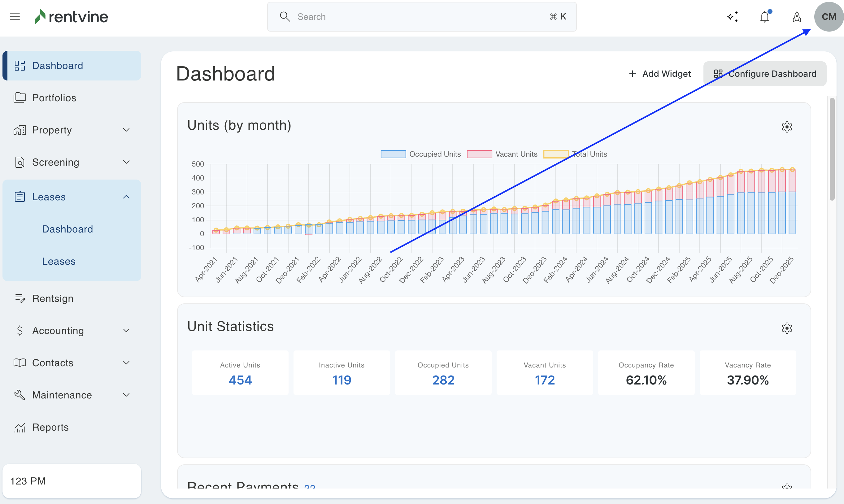Go to Reports in sidebar
844x504 pixels.
tap(50, 427)
